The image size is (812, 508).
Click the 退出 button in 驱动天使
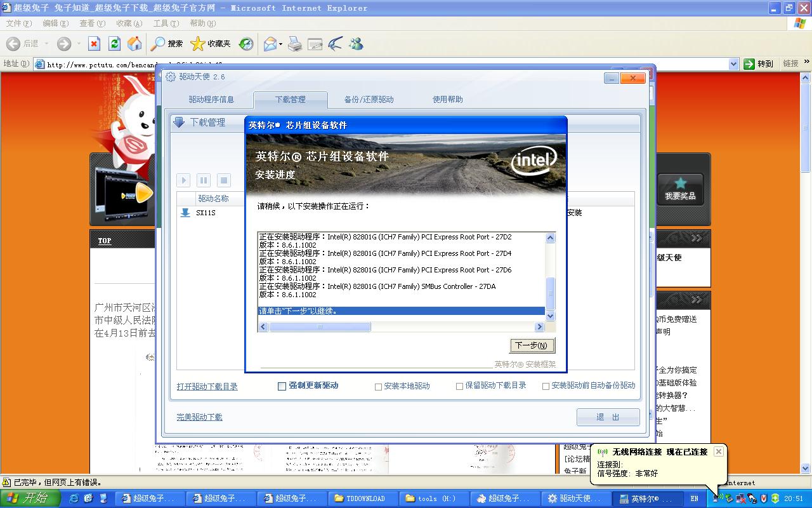[x=608, y=417]
